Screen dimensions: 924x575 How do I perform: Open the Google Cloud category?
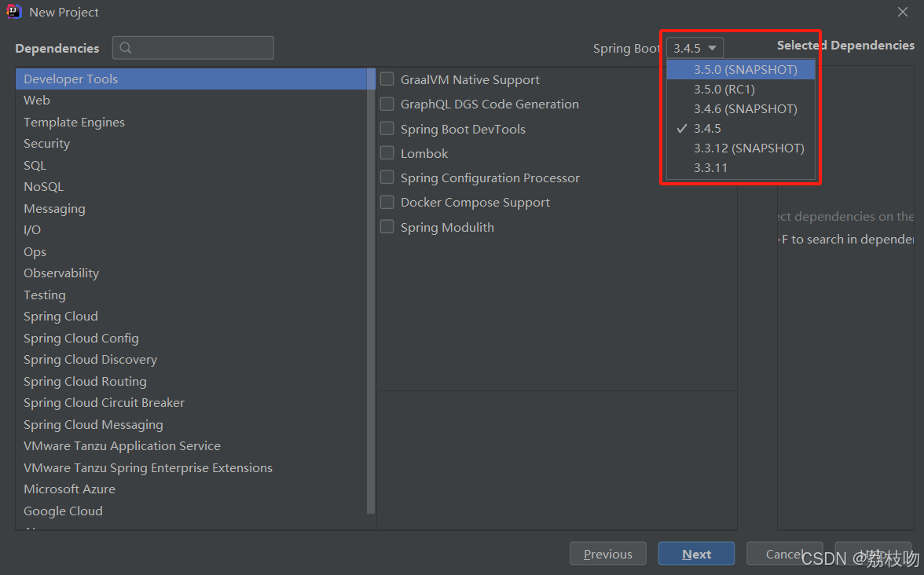click(192, 511)
